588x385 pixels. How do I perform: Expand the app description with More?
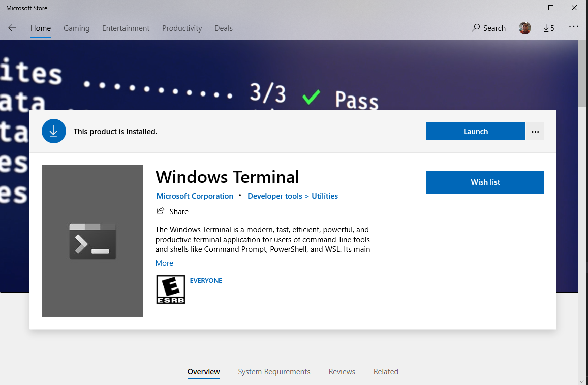[164, 263]
